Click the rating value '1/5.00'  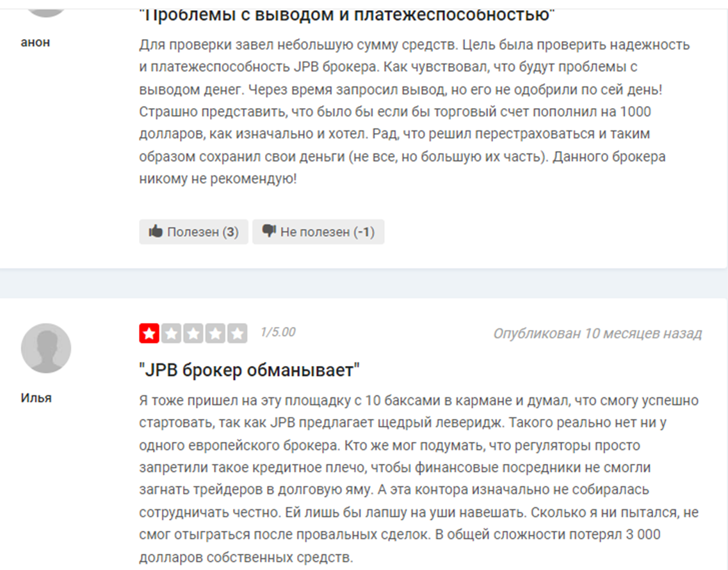[278, 332]
